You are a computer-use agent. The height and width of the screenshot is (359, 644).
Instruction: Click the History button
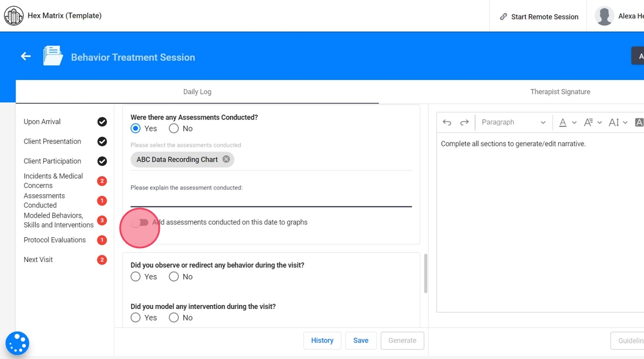(322, 341)
